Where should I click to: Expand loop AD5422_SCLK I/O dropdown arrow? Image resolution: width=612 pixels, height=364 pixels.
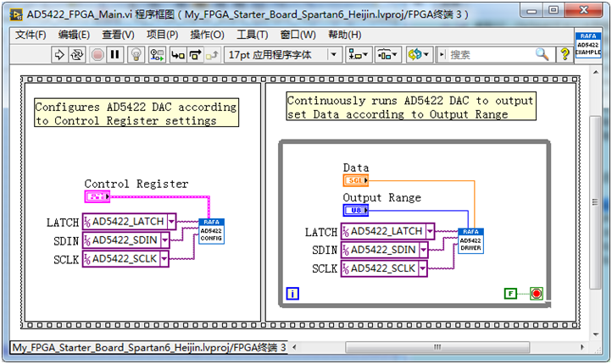point(422,268)
